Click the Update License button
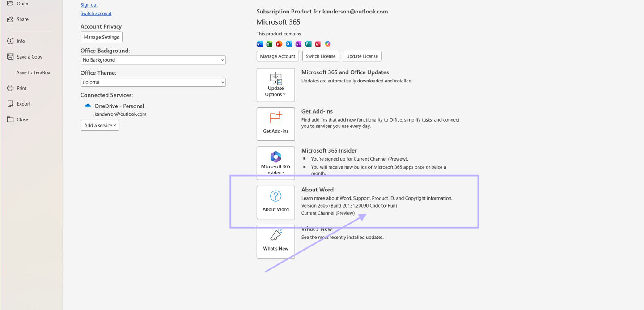The height and width of the screenshot is (310, 644). pos(362,56)
